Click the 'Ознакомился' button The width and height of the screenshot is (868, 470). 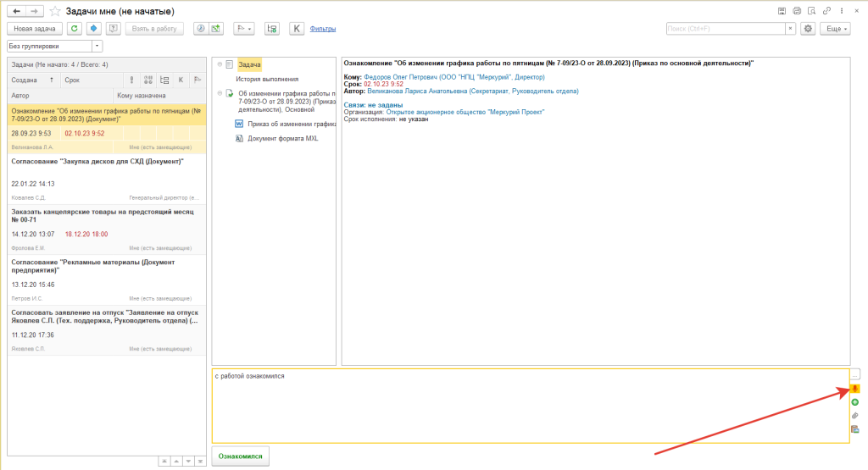[x=240, y=456]
